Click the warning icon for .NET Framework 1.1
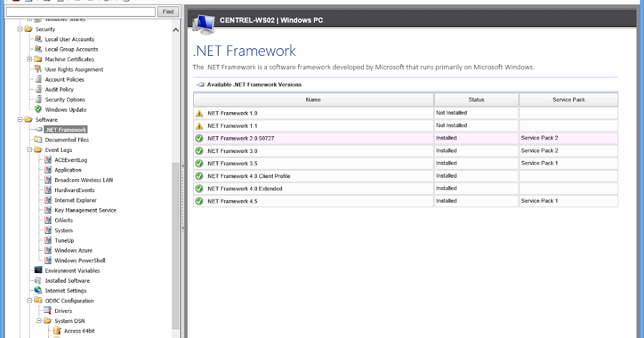 click(x=200, y=126)
